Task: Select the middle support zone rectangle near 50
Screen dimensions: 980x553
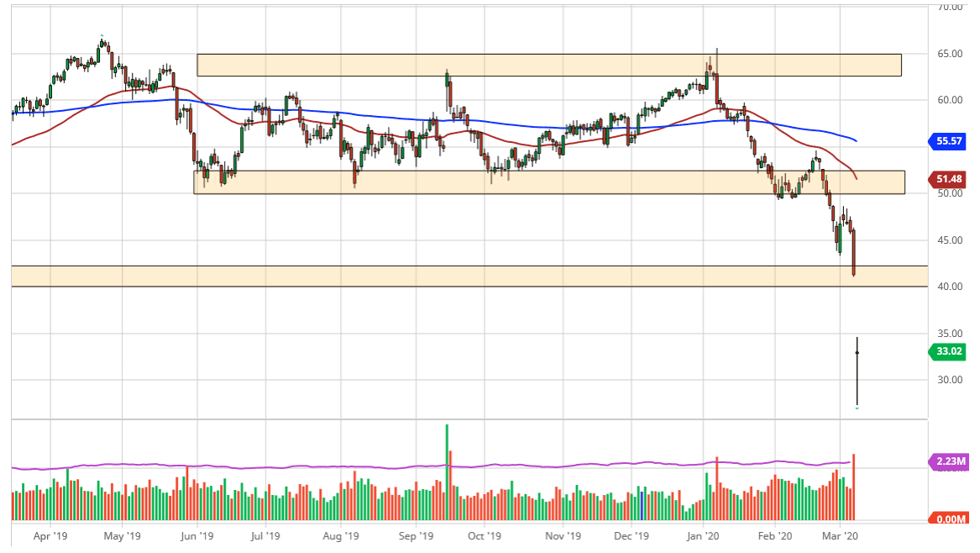Action: [549, 182]
